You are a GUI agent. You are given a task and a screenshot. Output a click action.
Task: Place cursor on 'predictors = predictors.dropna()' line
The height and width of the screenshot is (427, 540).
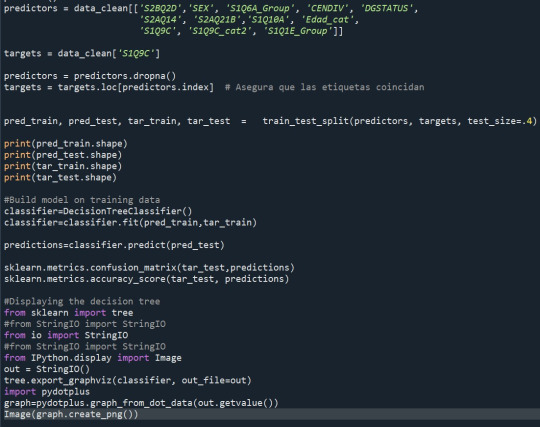click(x=90, y=76)
